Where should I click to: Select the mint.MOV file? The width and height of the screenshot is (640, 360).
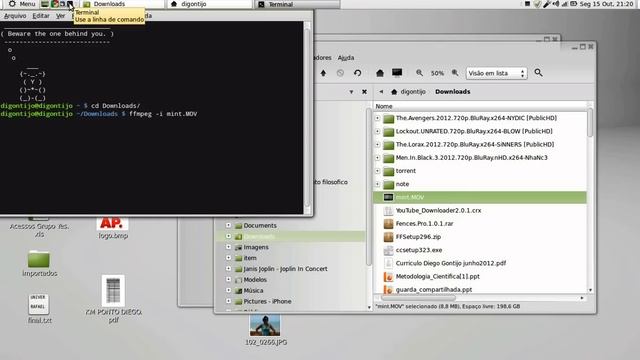click(480, 198)
